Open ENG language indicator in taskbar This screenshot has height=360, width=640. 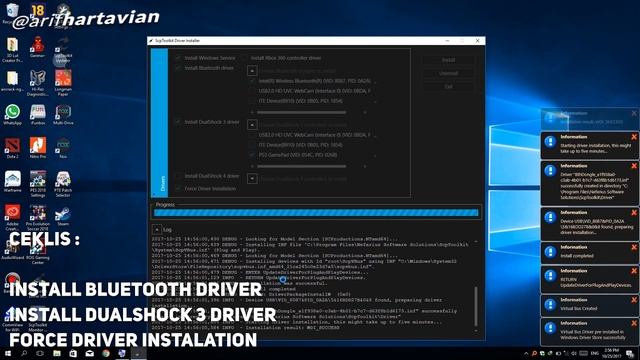(595, 353)
